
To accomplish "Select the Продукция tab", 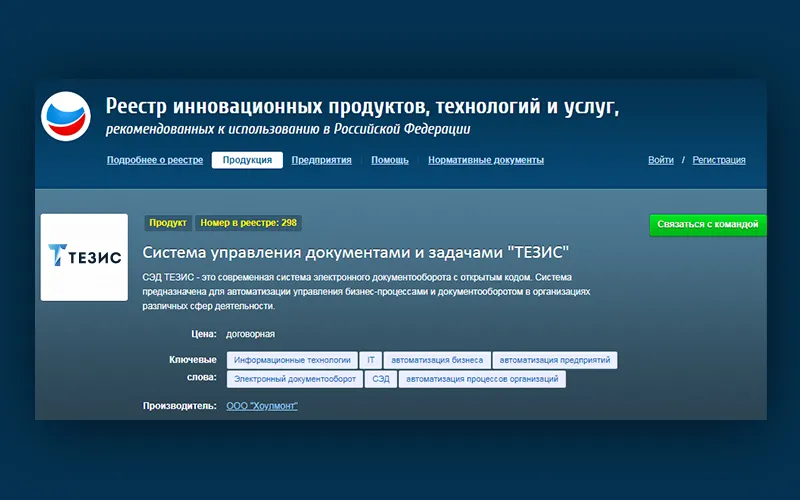I will 247,160.
